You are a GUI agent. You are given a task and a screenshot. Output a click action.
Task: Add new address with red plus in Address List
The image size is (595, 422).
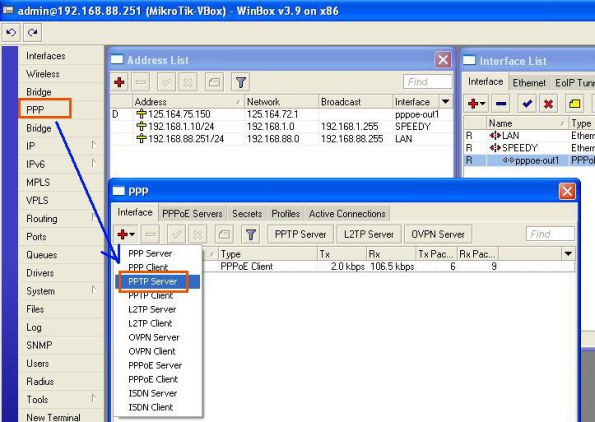pos(120,82)
